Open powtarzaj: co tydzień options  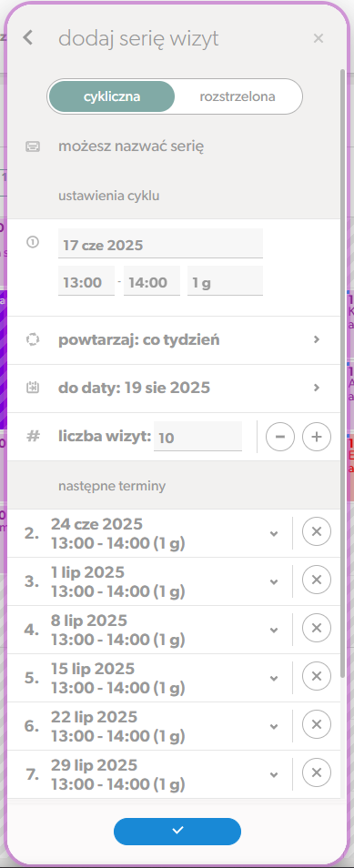click(174, 340)
